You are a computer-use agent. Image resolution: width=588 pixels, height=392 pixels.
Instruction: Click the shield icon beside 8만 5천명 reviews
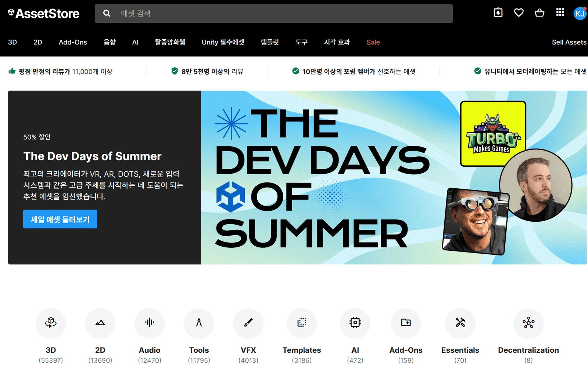(x=175, y=71)
